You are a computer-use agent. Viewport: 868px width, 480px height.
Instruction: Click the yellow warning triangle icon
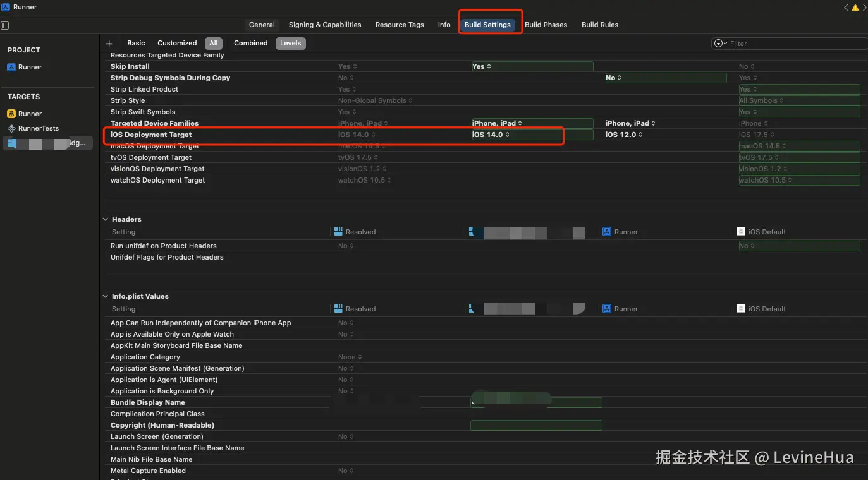point(855,8)
